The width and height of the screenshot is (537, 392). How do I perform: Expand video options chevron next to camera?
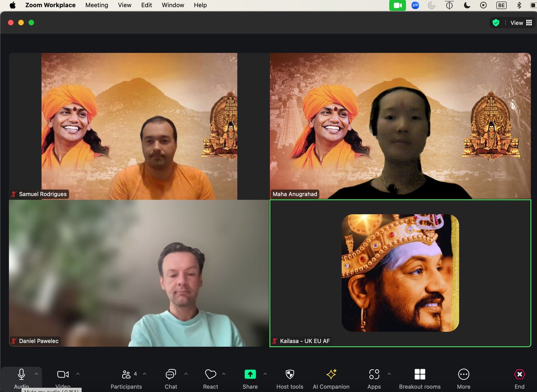(x=78, y=374)
